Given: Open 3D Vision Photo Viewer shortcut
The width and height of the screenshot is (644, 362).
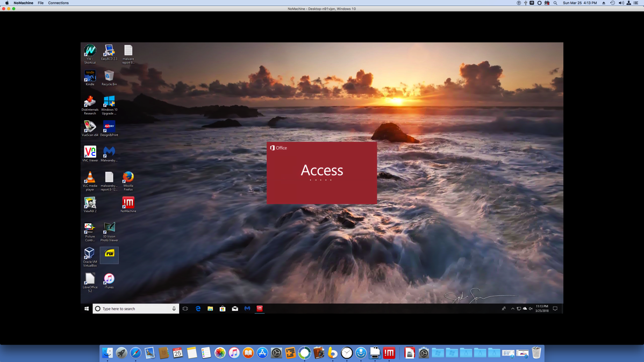Looking at the screenshot, I should (x=109, y=232).
